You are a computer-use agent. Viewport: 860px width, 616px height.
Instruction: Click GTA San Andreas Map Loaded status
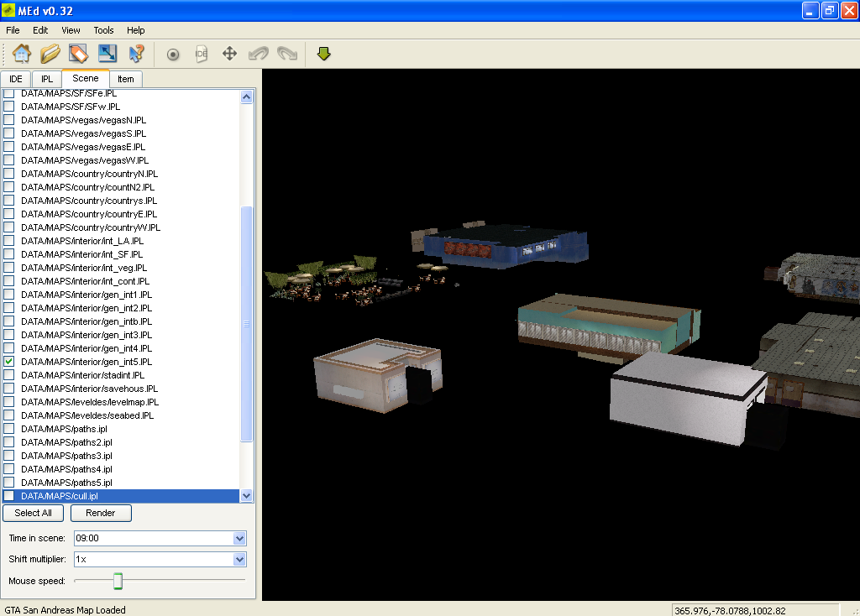point(66,610)
